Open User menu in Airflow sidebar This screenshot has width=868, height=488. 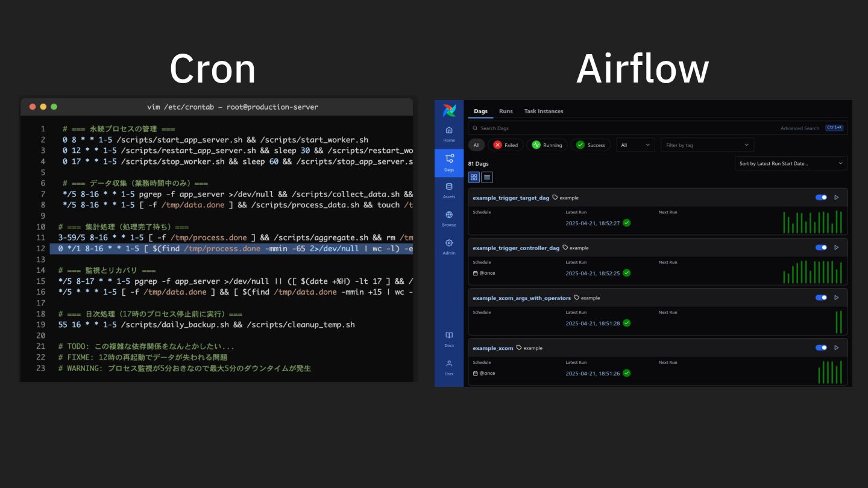(x=449, y=368)
